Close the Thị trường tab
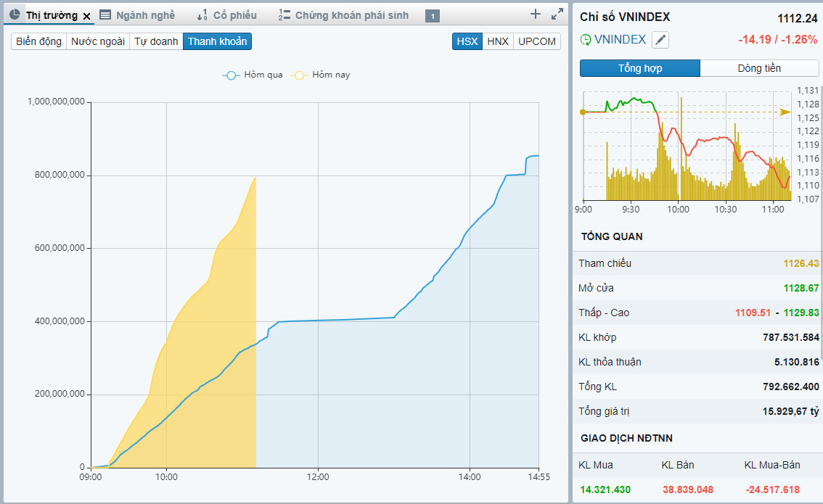823x504 pixels. click(86, 16)
